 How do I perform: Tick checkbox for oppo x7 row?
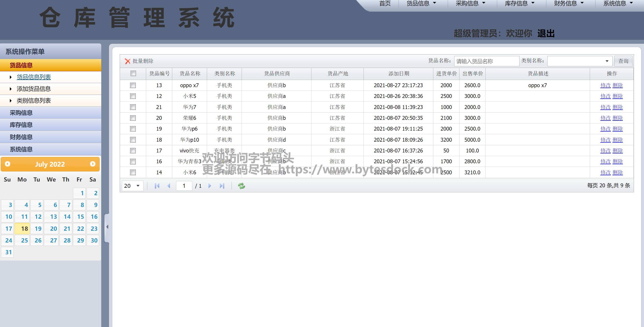[x=133, y=85]
